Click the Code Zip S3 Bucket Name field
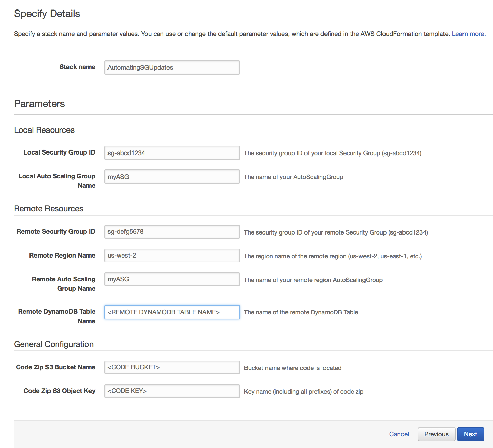 (x=172, y=367)
